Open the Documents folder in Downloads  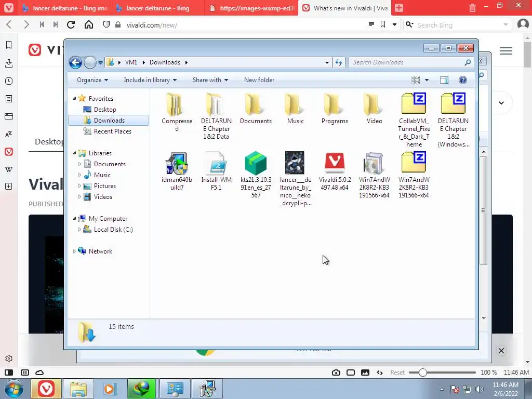tap(256, 108)
